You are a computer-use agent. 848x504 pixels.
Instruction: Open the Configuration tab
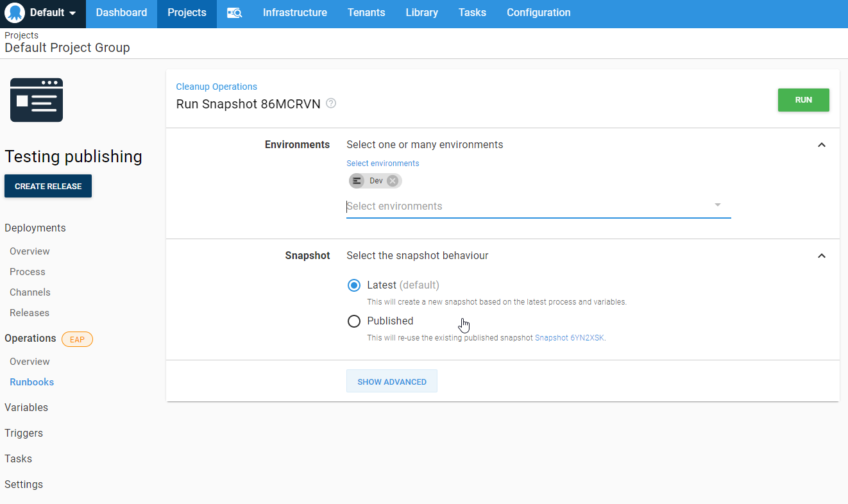539,13
